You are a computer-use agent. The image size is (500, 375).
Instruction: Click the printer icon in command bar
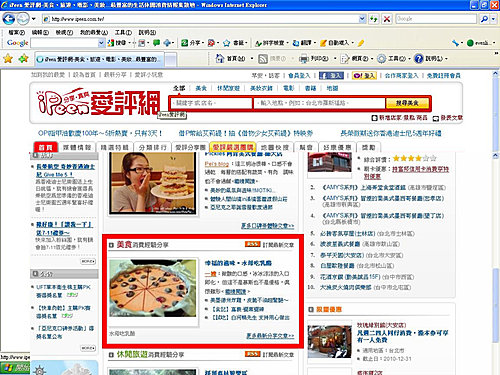[304, 59]
